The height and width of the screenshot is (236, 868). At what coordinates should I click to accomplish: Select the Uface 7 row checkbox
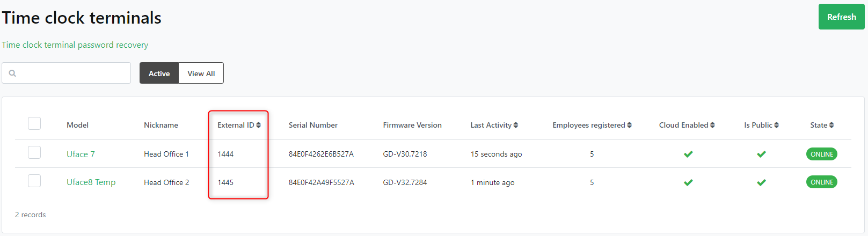pos(34,152)
